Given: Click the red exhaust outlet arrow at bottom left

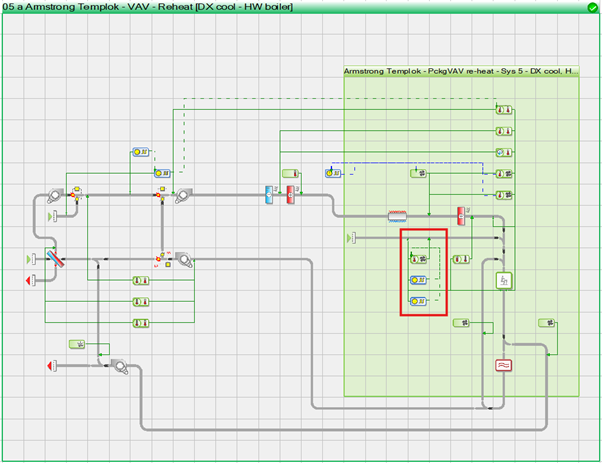Looking at the screenshot, I should coord(49,367).
